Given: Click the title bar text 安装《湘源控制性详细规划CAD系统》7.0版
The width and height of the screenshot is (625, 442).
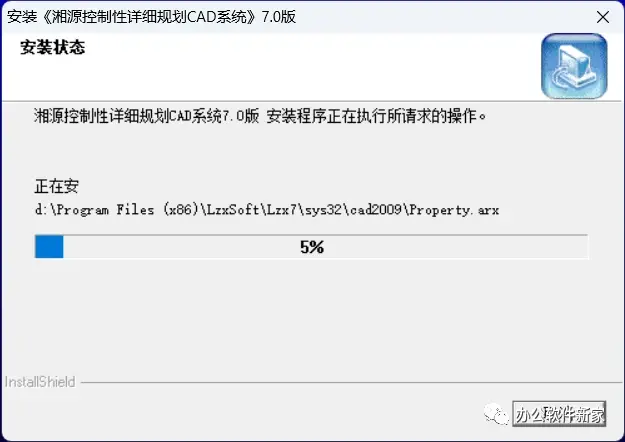Looking at the screenshot, I should [151, 17].
